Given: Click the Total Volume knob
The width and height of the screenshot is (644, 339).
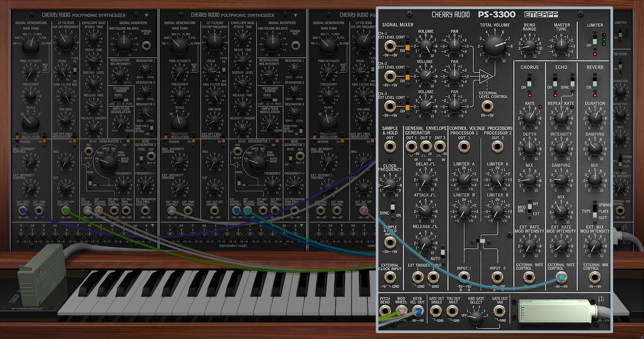Looking at the screenshot, I should pyautogui.click(x=492, y=48).
